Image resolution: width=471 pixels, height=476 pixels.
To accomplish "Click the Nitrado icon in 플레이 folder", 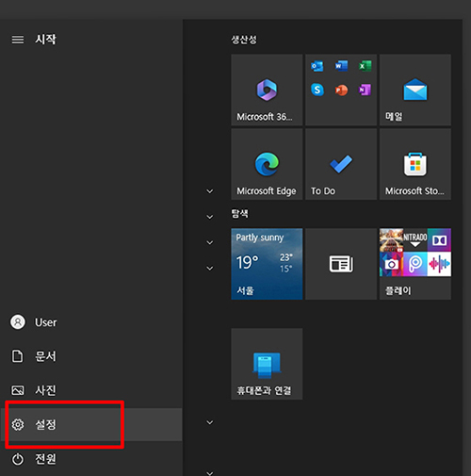I will pyautogui.click(x=415, y=240).
